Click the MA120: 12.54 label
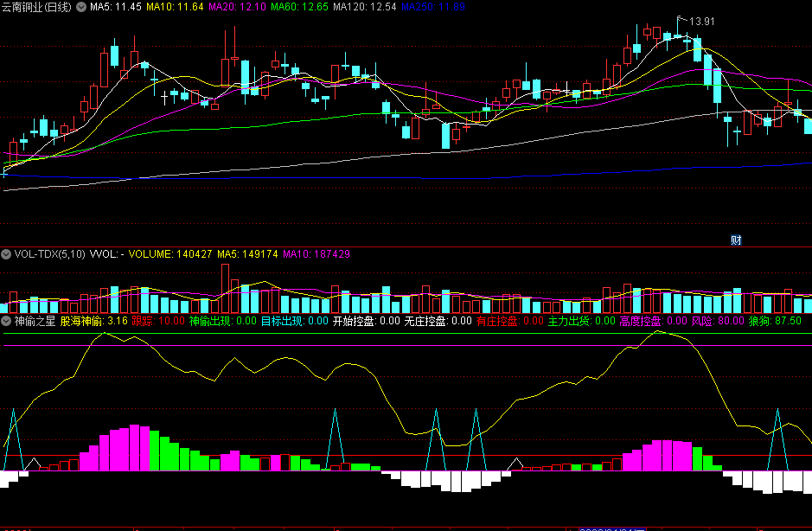The width and height of the screenshot is (812, 531). pyautogui.click(x=365, y=7)
